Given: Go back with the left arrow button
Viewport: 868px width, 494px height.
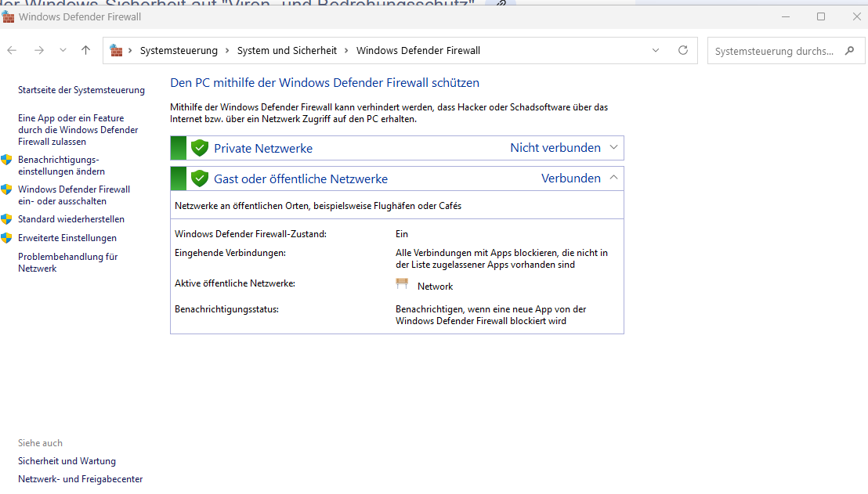Looking at the screenshot, I should 12,50.
